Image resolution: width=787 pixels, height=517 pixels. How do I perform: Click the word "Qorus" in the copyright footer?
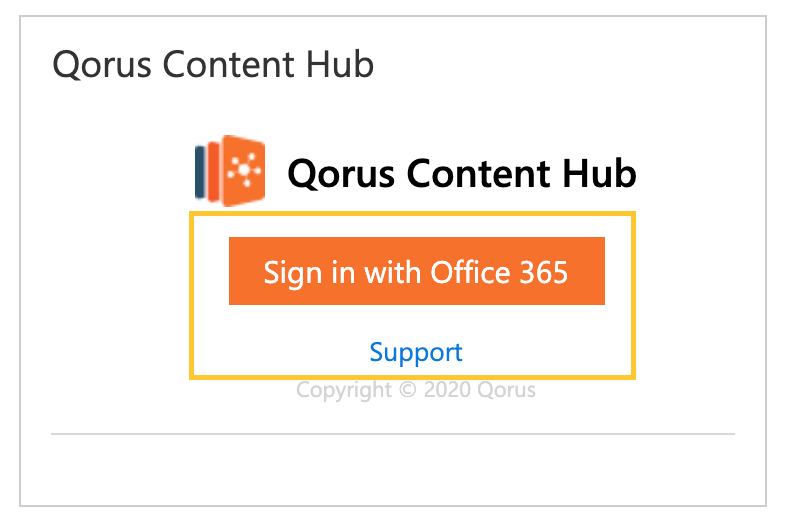coord(506,390)
